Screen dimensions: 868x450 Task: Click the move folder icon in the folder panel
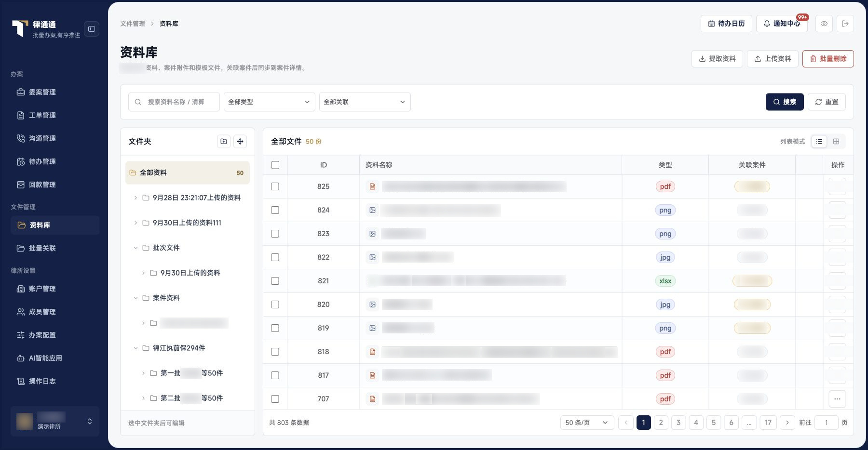coord(240,141)
